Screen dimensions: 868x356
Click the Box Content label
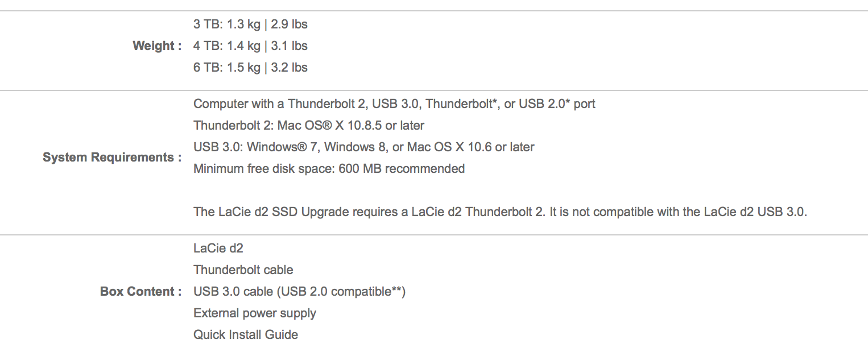[141, 292]
